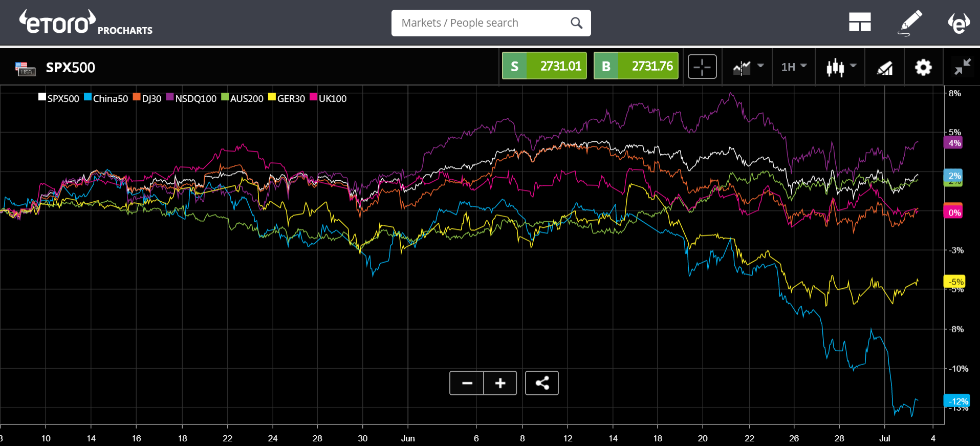Click the magnifying glass search icon
980x446 pixels.
(576, 23)
